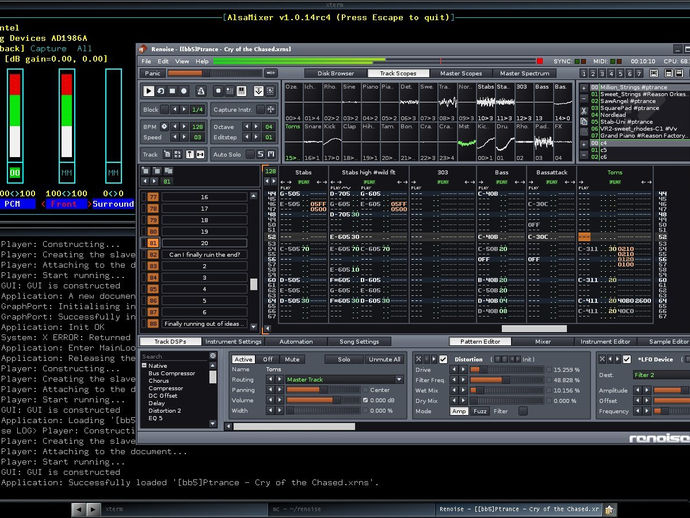Adjust the Distortion Drive slider
This screenshot has height=518, width=690.
coord(506,370)
